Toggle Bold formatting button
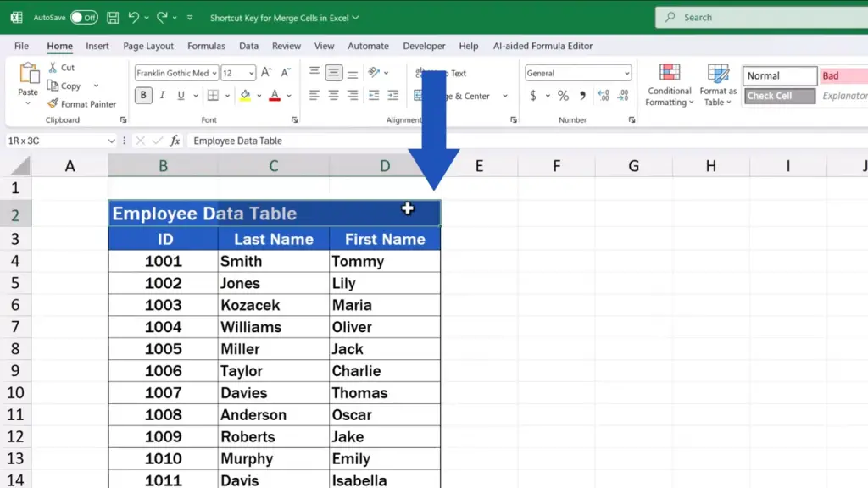This screenshot has width=868, height=488. tap(143, 96)
